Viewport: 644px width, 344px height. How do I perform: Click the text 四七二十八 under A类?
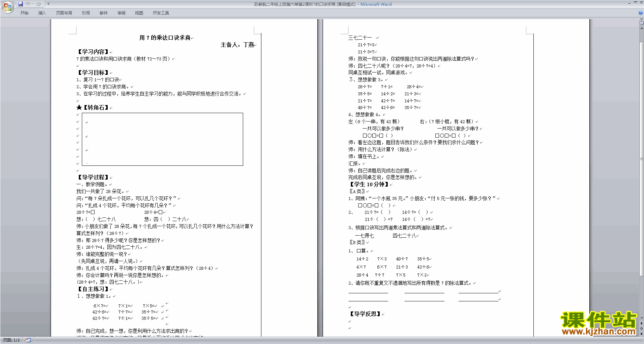404,236
